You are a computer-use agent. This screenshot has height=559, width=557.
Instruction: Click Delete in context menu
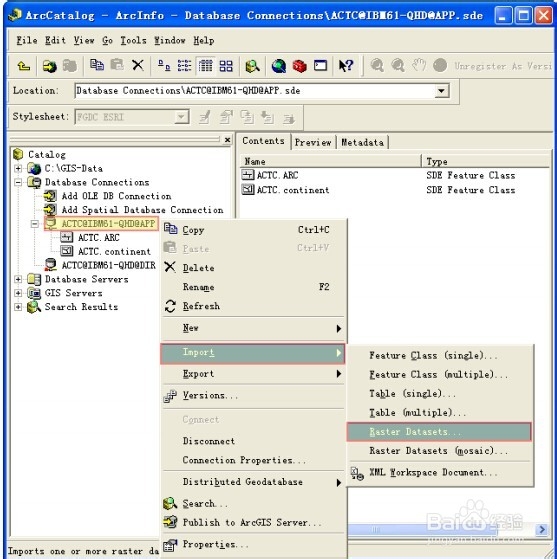tap(253, 268)
